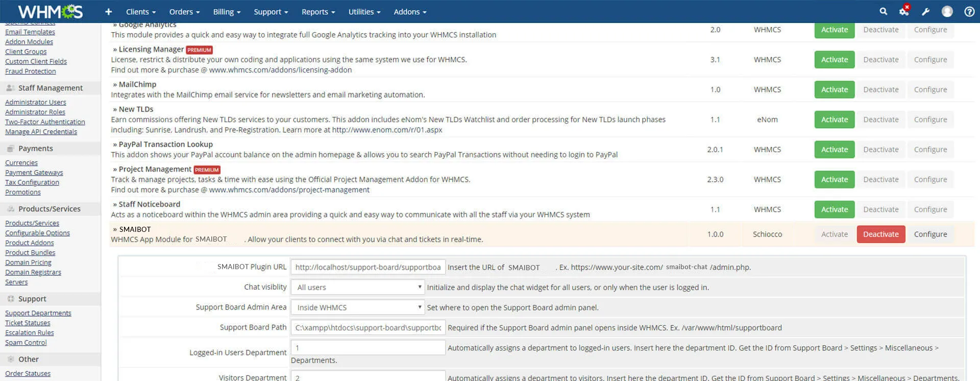Open Currencies link
The width and height of the screenshot is (980, 381).
click(21, 163)
